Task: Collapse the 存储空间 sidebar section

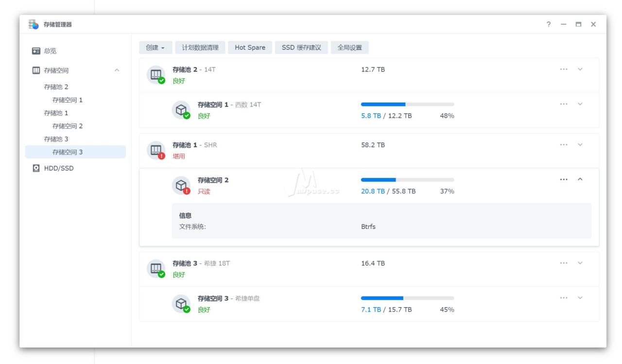Action: [116, 70]
